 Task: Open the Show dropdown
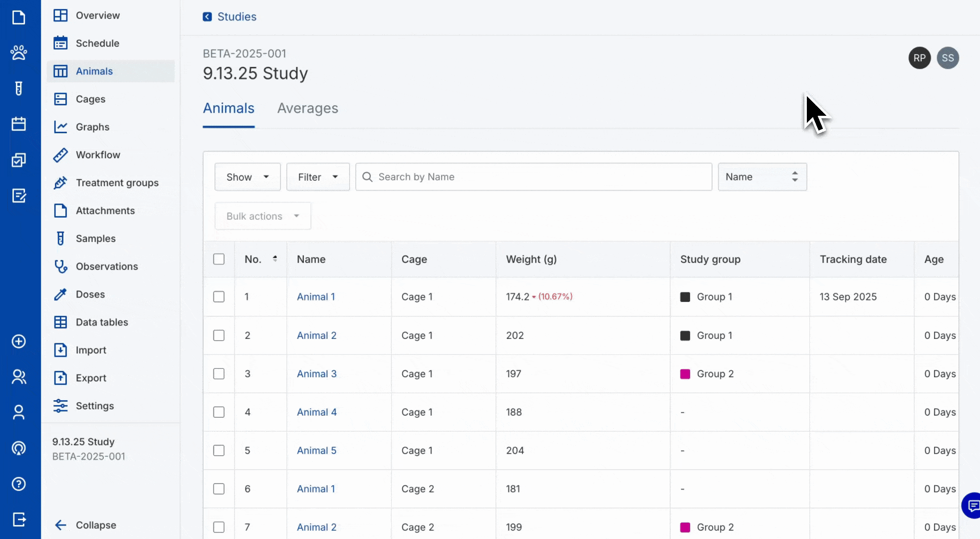pos(247,177)
